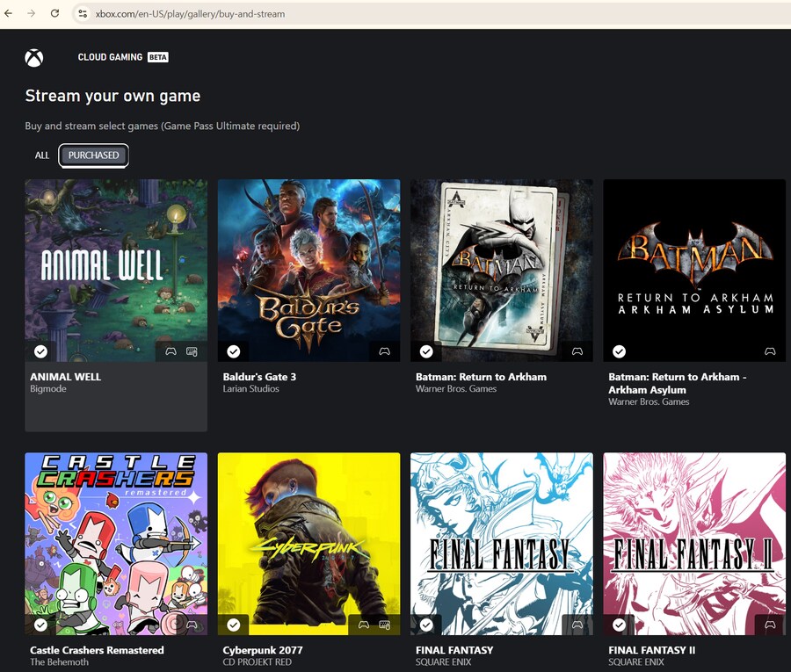Click the Xbox logo icon
791x672 pixels.
pyautogui.click(x=33, y=58)
